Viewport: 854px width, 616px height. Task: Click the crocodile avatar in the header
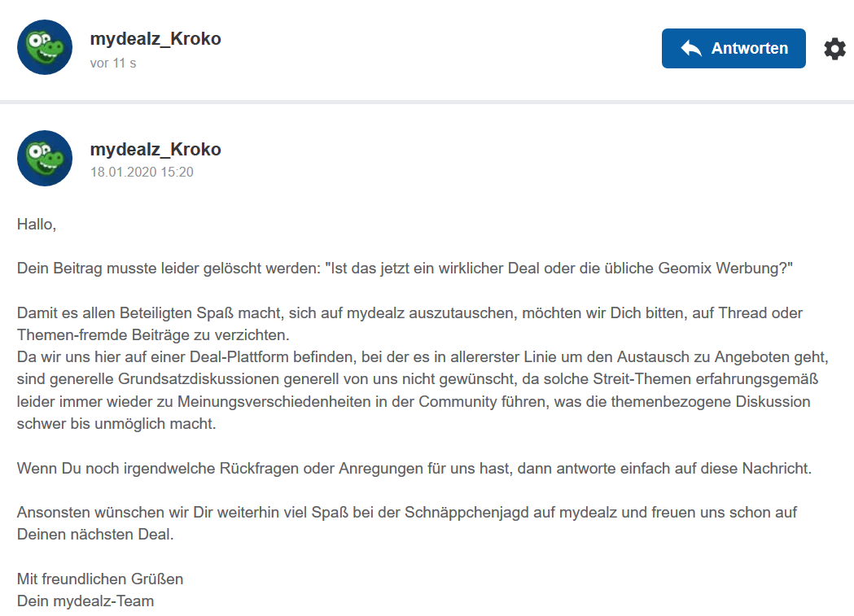(x=45, y=47)
